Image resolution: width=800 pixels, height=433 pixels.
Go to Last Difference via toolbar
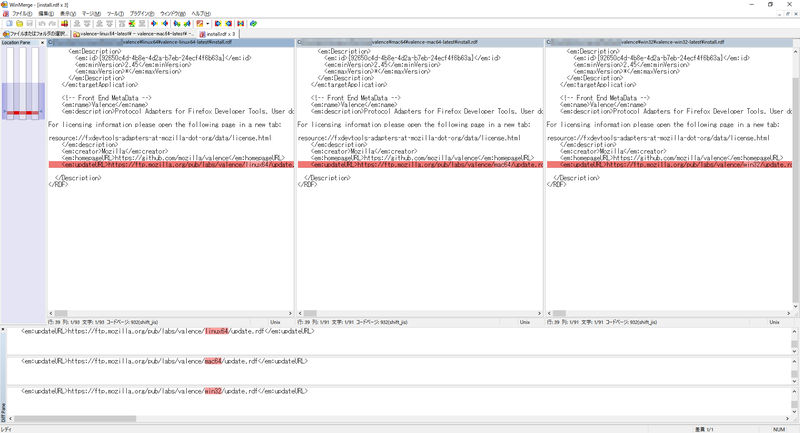(x=142, y=23)
